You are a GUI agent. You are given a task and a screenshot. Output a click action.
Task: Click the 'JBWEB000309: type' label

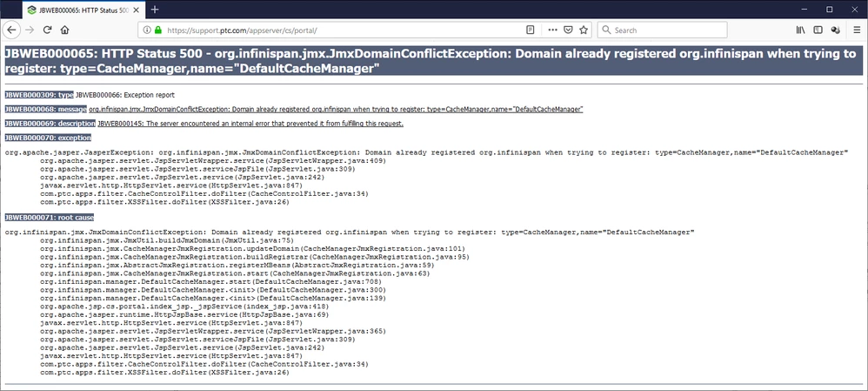pos(39,95)
